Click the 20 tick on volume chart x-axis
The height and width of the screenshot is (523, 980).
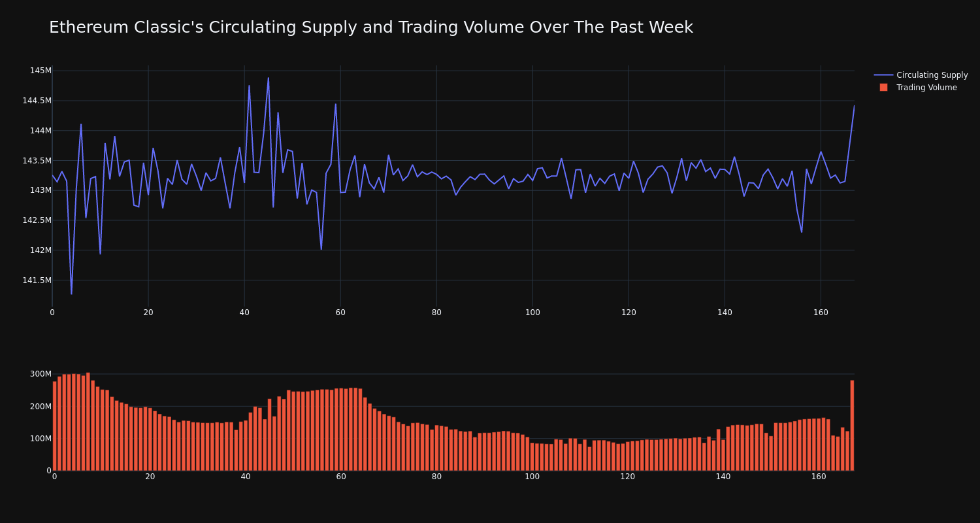(x=150, y=477)
